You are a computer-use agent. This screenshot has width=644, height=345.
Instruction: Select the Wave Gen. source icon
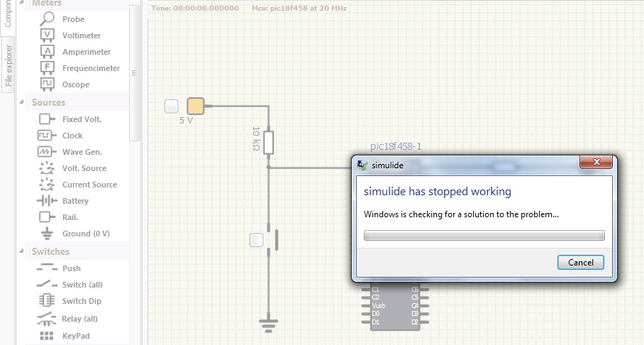48,152
